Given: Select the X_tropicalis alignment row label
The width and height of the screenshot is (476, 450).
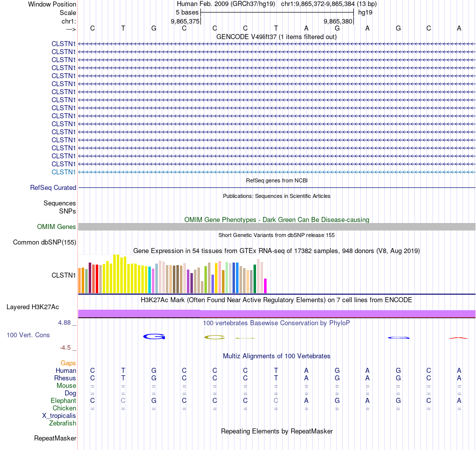Looking at the screenshot, I should 59,416.
